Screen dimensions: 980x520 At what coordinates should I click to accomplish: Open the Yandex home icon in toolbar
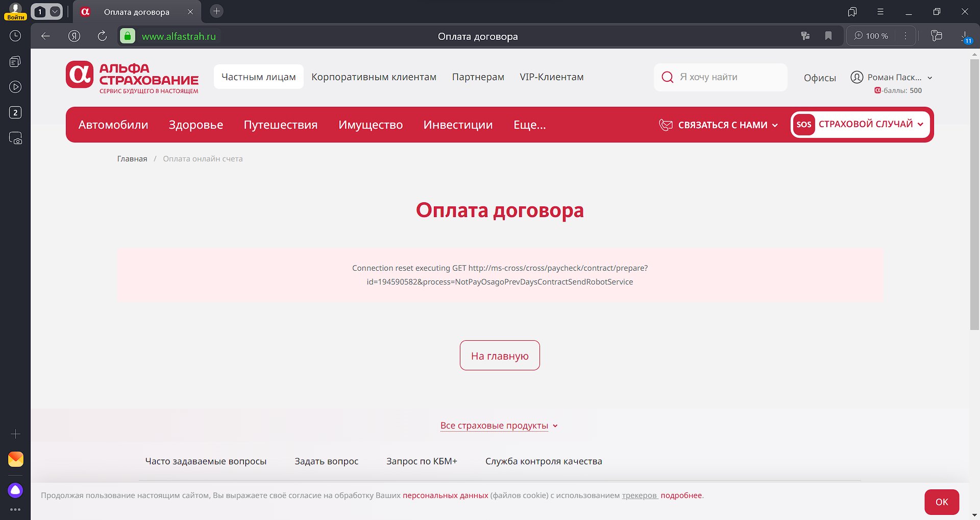pyautogui.click(x=75, y=36)
